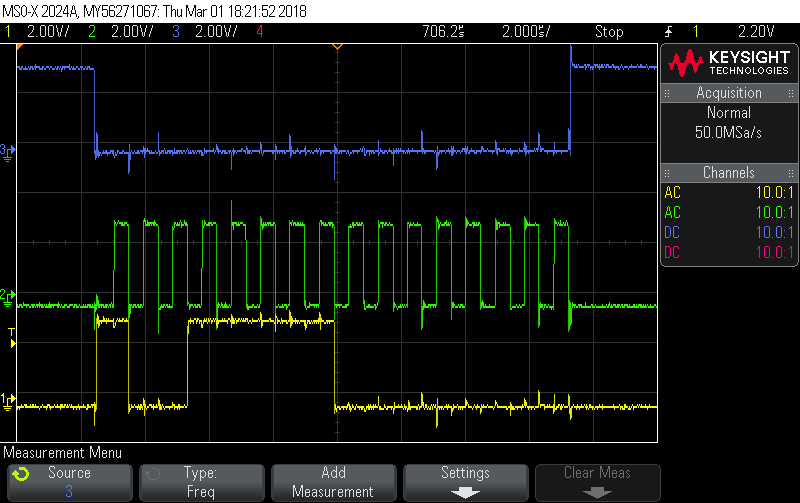Image resolution: width=800 pixels, height=503 pixels.
Task: Click the rising edge trigger icon
Action: tap(669, 32)
